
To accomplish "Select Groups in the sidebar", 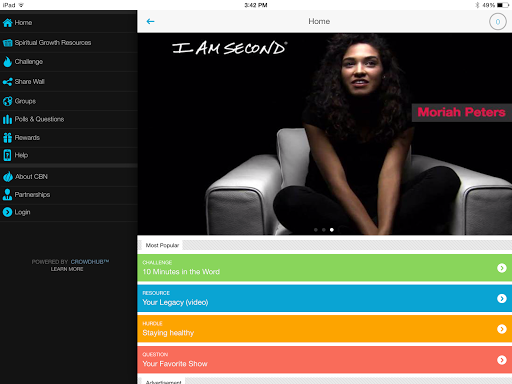I will [x=68, y=101].
